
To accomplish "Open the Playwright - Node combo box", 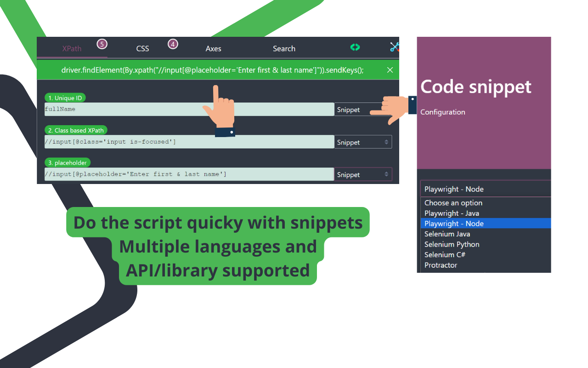I will tap(485, 189).
